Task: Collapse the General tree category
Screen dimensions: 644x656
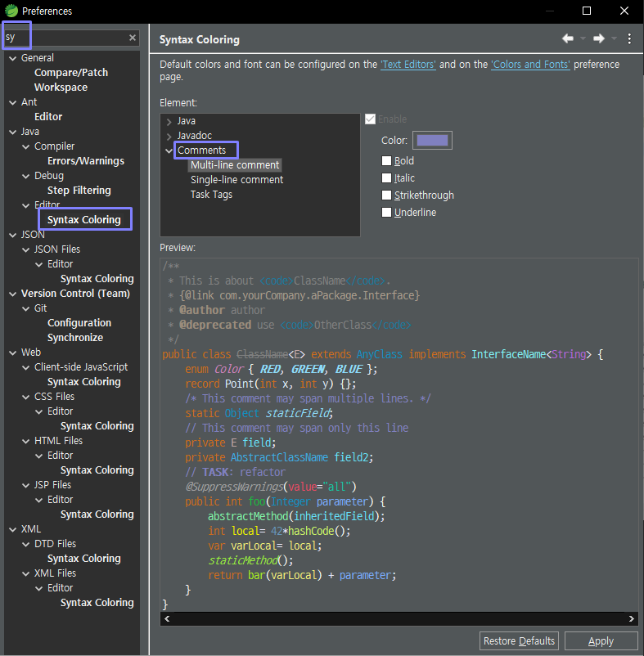Action: (12, 58)
